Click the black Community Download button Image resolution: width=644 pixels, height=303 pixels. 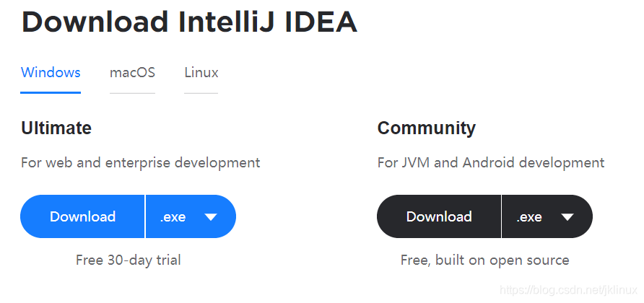point(439,216)
